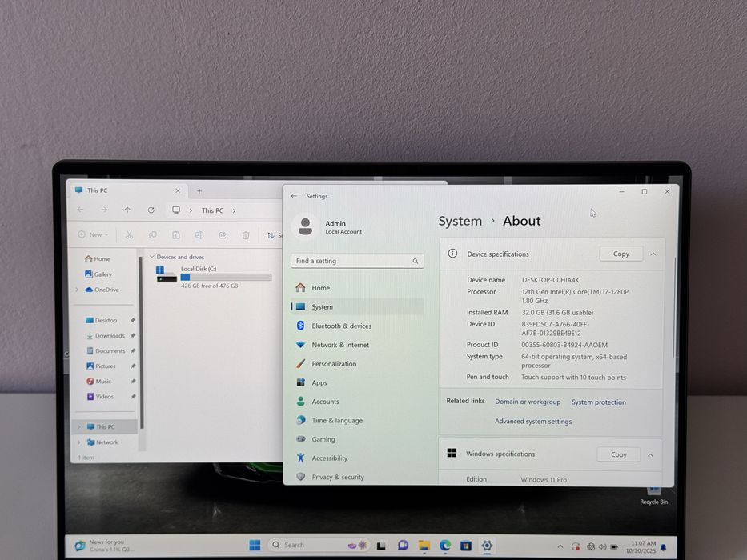Click the Up arrow in File Explorer
Screen dimensions: 747x560
pos(127,210)
